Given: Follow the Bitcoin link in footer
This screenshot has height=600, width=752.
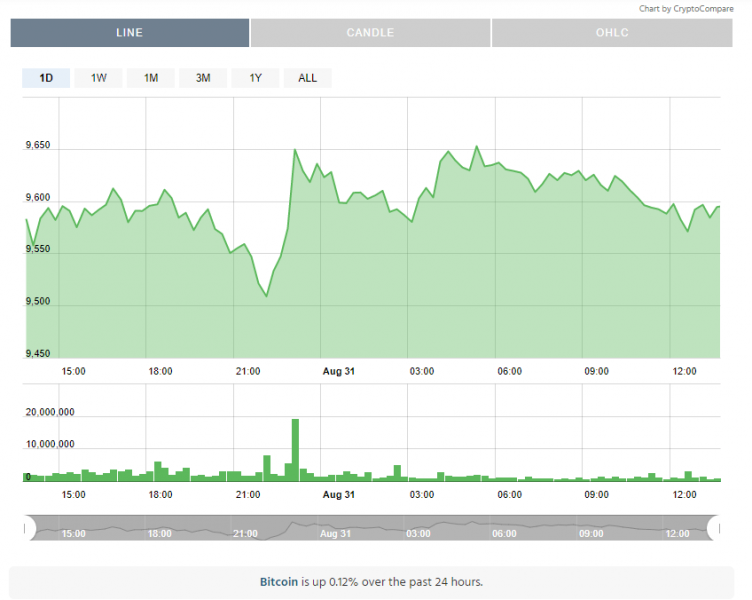Looking at the screenshot, I should tap(278, 581).
